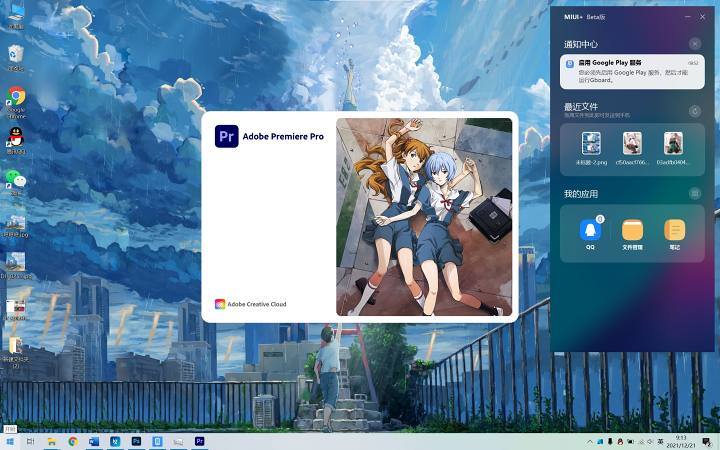
Task: Clear notifications in notification center
Action: (x=695, y=44)
